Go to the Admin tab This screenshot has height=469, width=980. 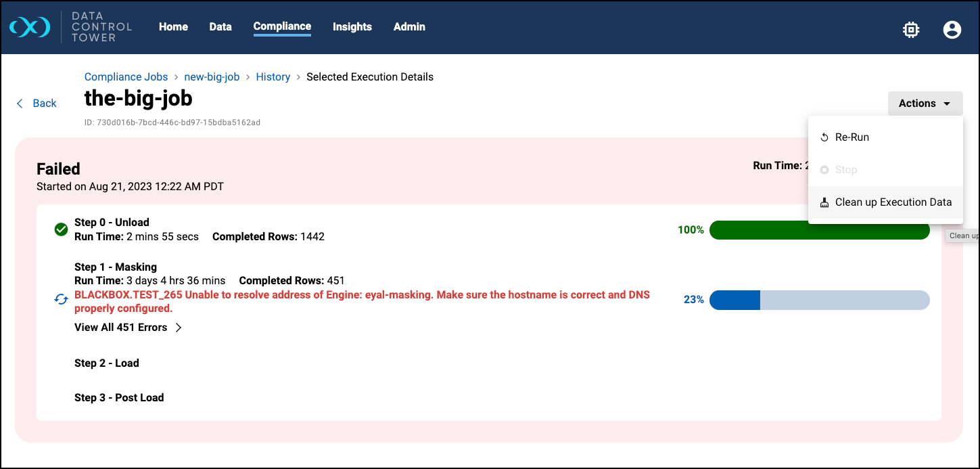[x=409, y=27]
